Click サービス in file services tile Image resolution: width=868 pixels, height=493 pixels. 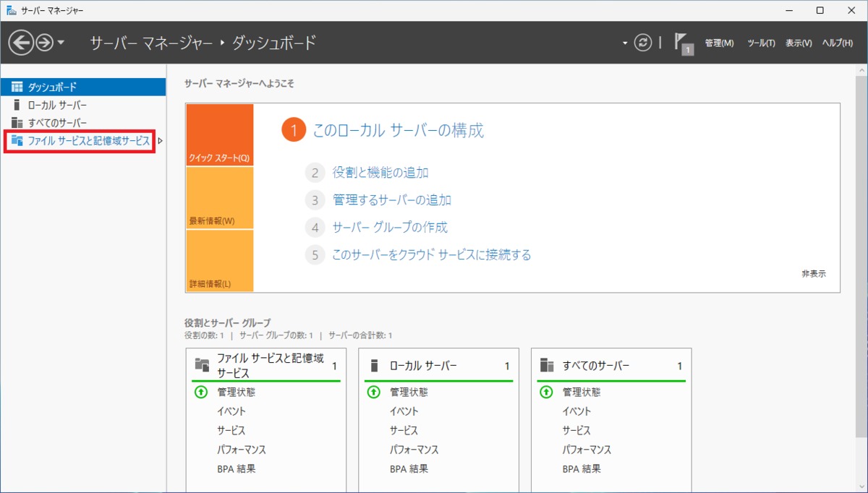(x=231, y=430)
